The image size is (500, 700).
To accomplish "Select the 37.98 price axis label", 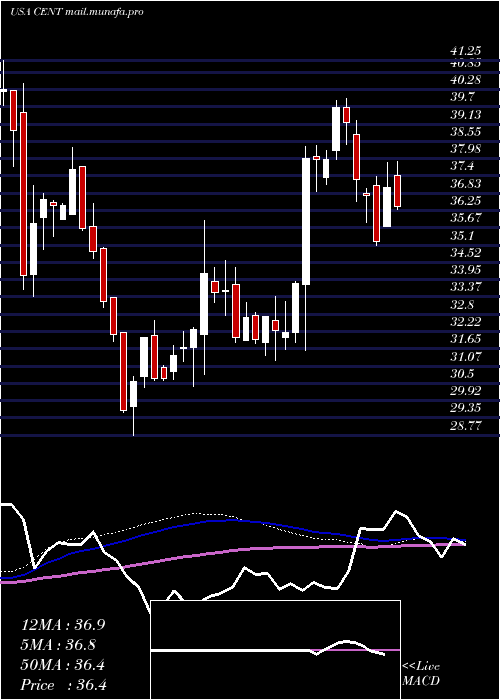I will [465, 149].
